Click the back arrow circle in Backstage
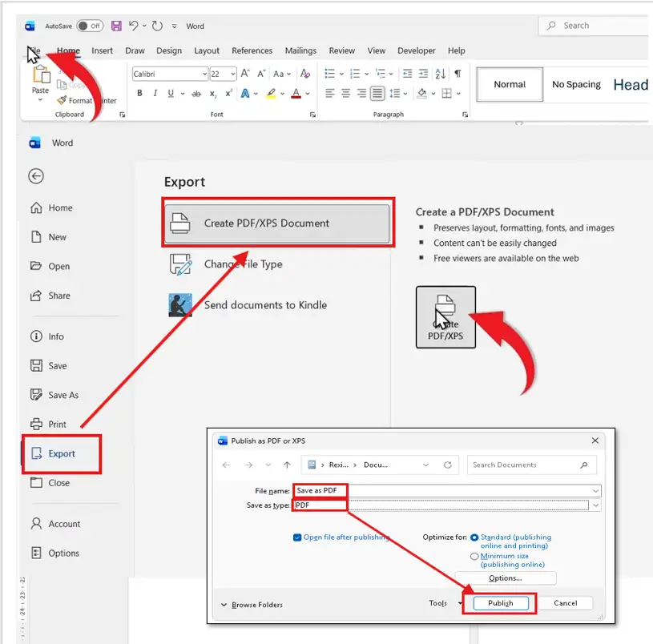Screen dimensions: 653x644 (36, 176)
